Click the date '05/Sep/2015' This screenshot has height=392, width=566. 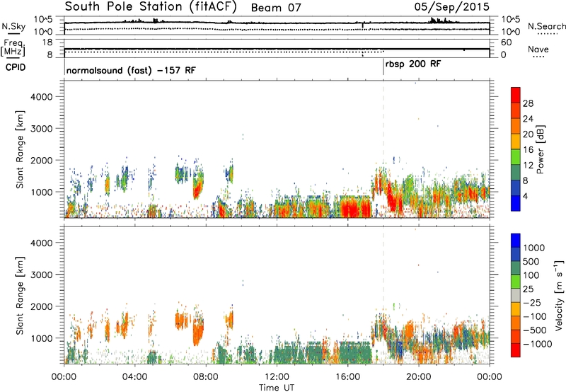pyautogui.click(x=452, y=6)
